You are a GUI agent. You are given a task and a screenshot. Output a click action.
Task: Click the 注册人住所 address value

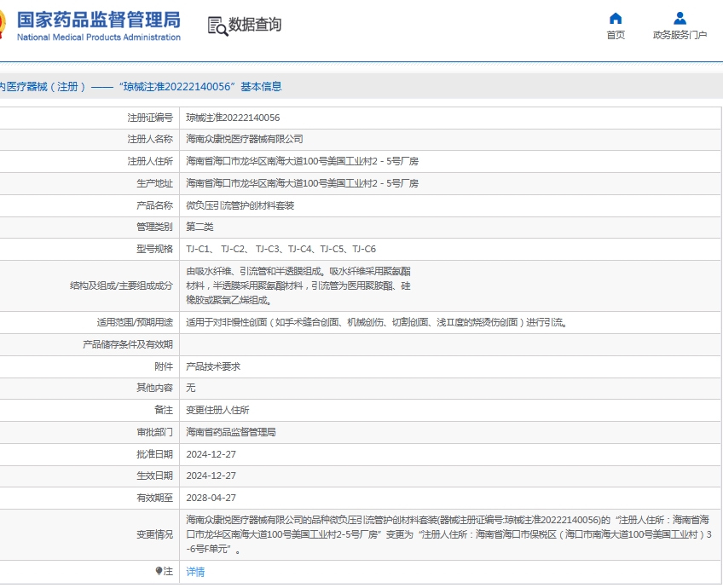[x=302, y=161]
